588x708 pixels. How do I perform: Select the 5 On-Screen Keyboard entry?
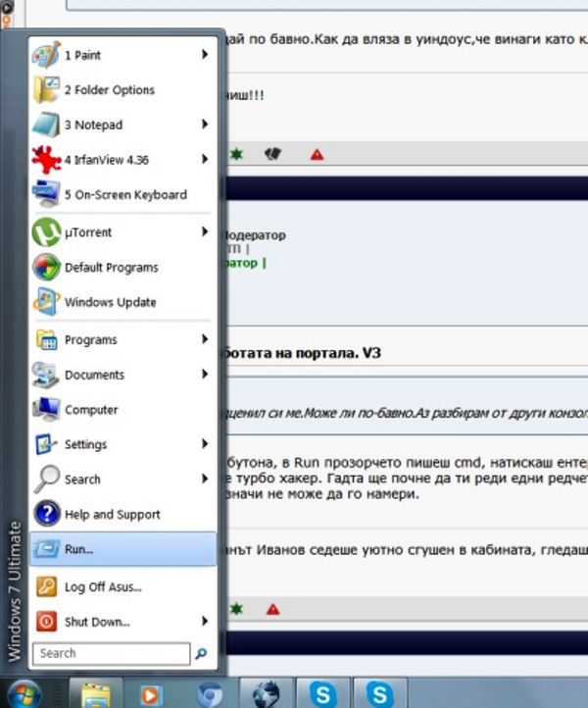(x=122, y=194)
